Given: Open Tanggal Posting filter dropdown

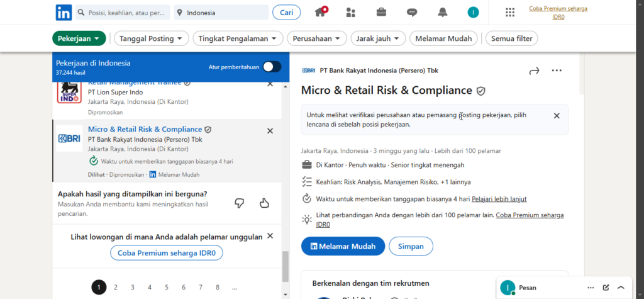Looking at the screenshot, I should click(x=151, y=38).
